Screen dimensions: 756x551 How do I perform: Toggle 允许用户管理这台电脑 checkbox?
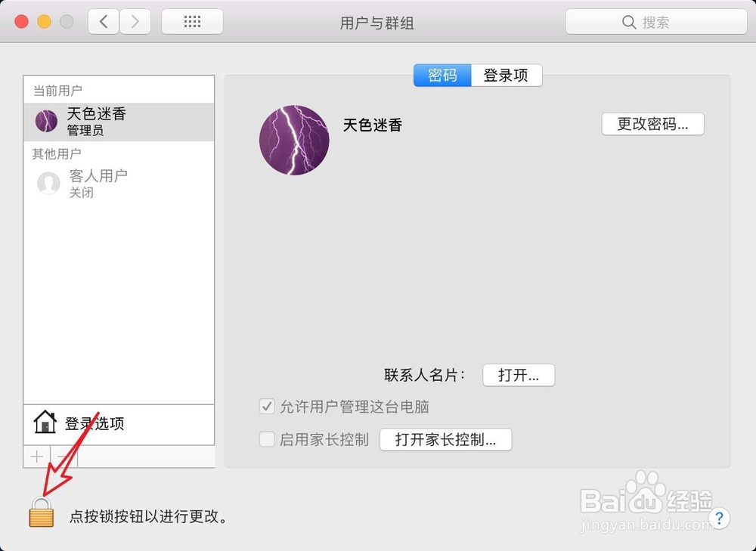[267, 407]
